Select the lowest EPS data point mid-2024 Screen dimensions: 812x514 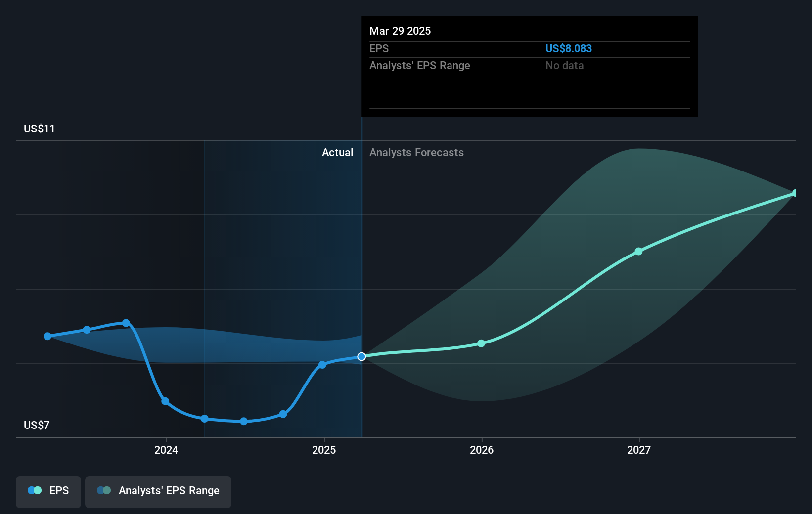click(x=244, y=421)
